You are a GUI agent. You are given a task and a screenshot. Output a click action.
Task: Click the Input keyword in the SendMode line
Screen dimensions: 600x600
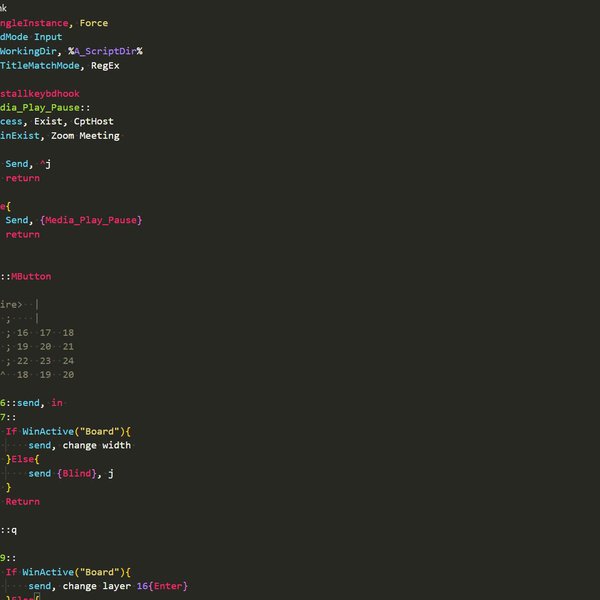click(x=48, y=37)
